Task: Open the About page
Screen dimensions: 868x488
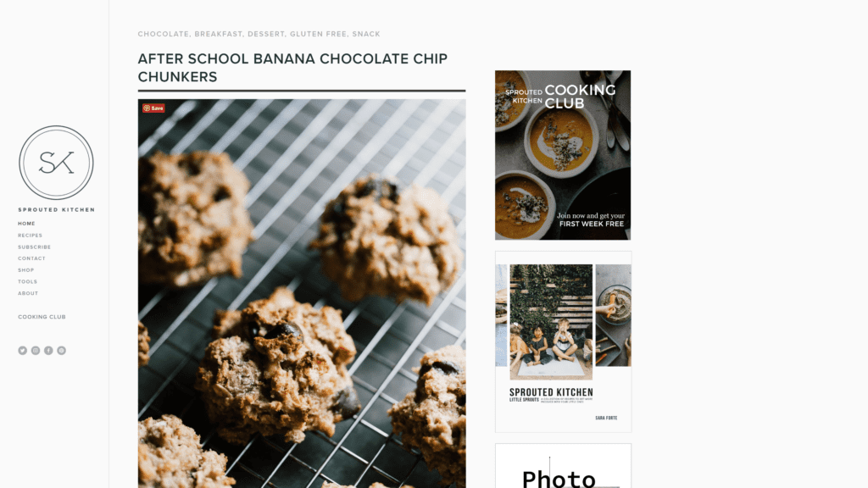Action: coord(28,293)
